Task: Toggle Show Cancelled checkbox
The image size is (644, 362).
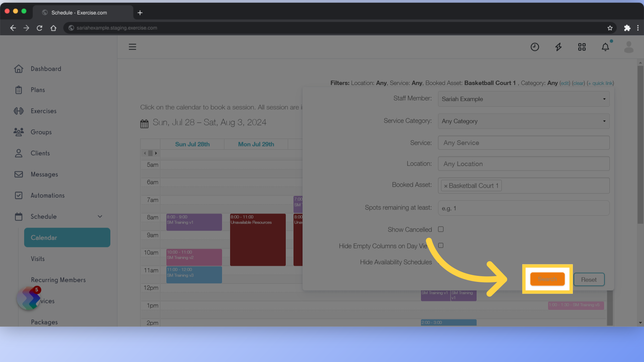Action: [x=441, y=229]
